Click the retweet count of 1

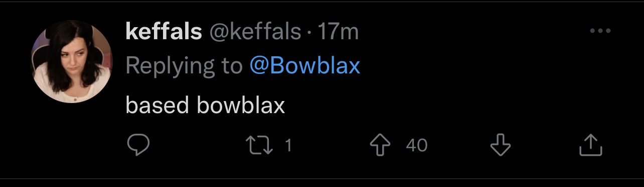click(288, 145)
